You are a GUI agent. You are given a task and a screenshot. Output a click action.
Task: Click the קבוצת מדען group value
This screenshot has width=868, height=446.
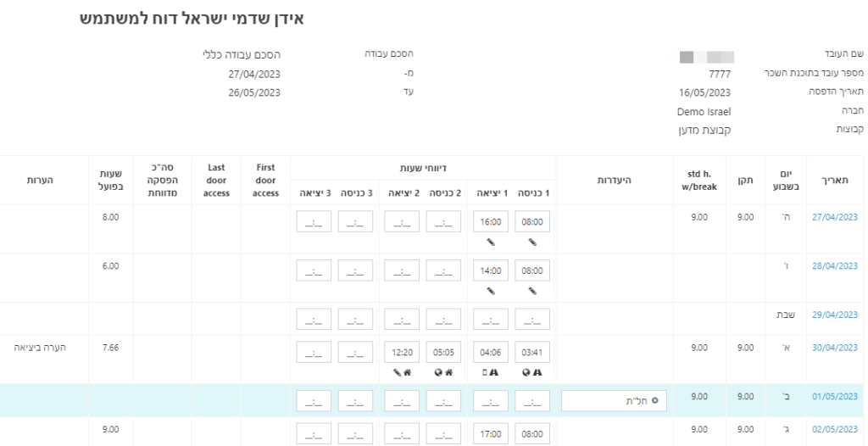(x=704, y=131)
